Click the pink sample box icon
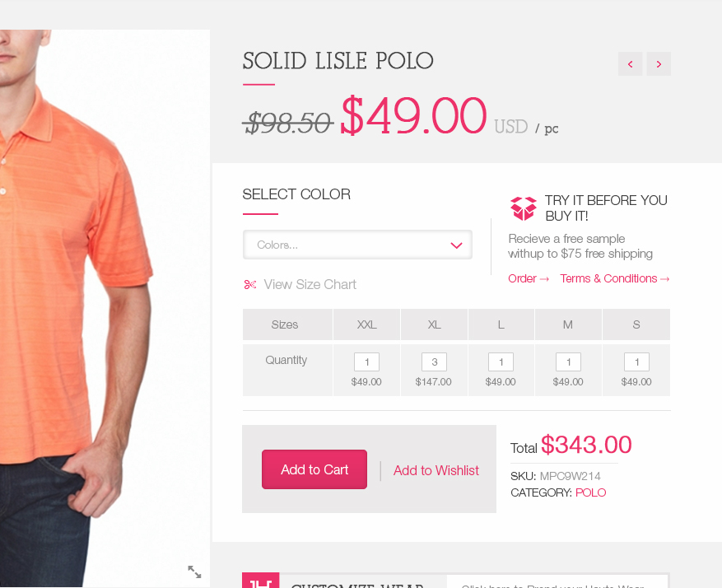The height and width of the screenshot is (588, 722). tap(524, 208)
